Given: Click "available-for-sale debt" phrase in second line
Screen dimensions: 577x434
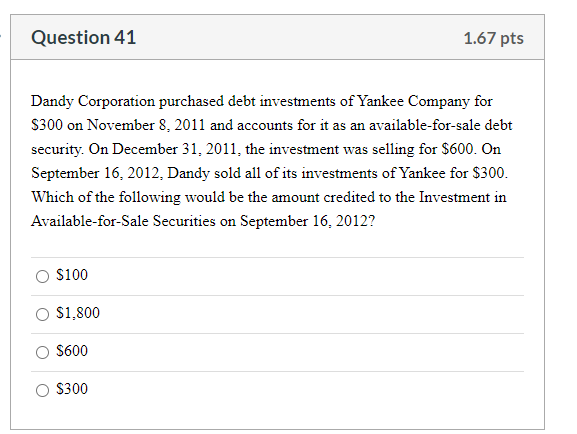Looking at the screenshot, I should click(x=440, y=126).
